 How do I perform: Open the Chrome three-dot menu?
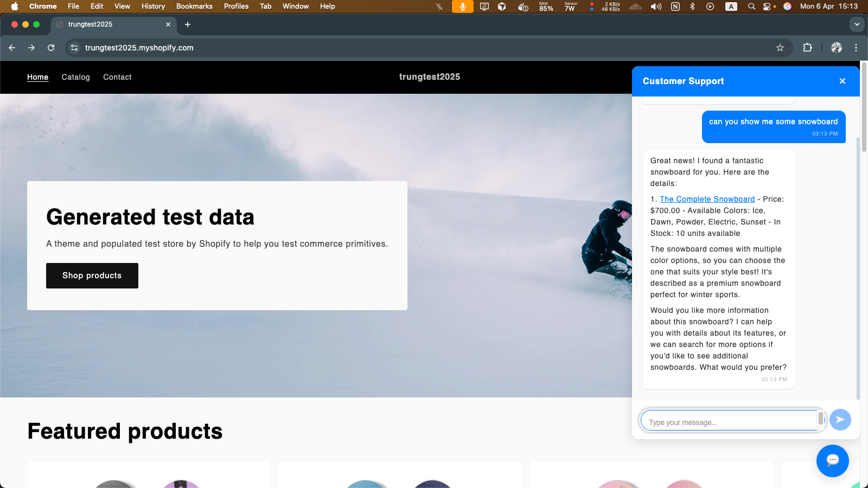click(x=856, y=48)
